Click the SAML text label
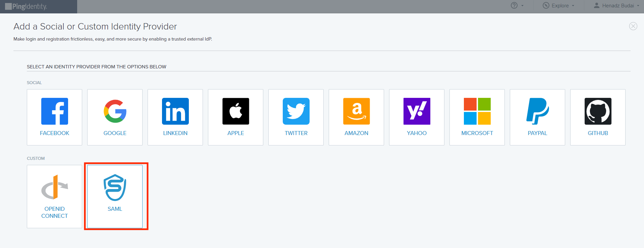Screen dimensions: 644x248 tap(115, 209)
